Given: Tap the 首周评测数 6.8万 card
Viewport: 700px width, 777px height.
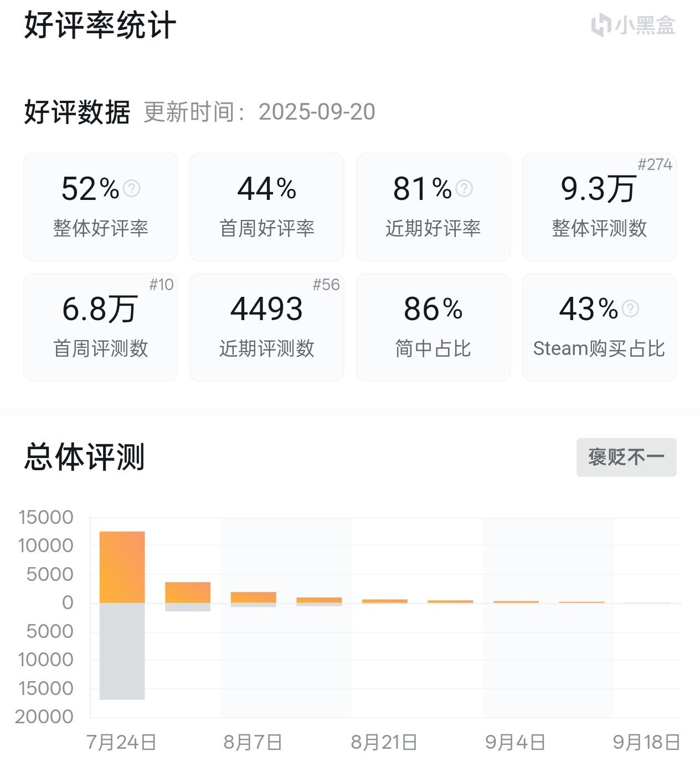Looking at the screenshot, I should [101, 327].
